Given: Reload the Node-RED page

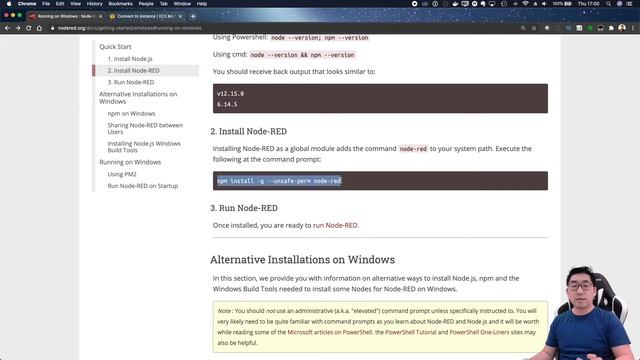Looking at the screenshot, I should (29, 28).
